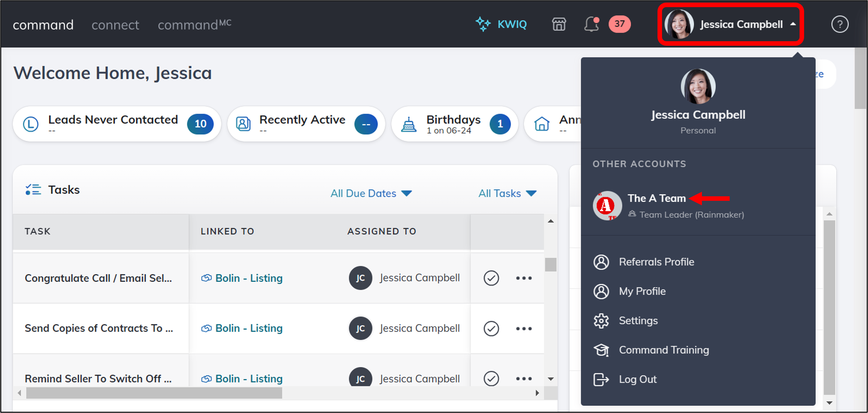Click Log Out menu item
Viewport: 868px width, 413px height.
click(637, 379)
